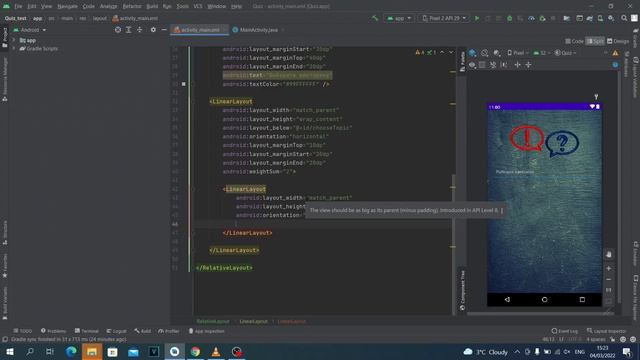Image resolution: width=640 pixels, height=360 pixels.
Task: Open the app run configuration dropdown
Action: coord(399,18)
